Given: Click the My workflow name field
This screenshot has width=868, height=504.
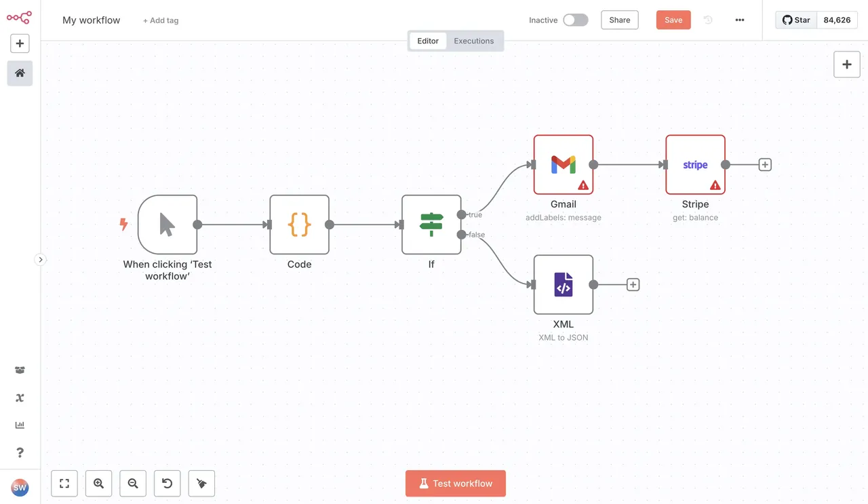Looking at the screenshot, I should 92,20.
